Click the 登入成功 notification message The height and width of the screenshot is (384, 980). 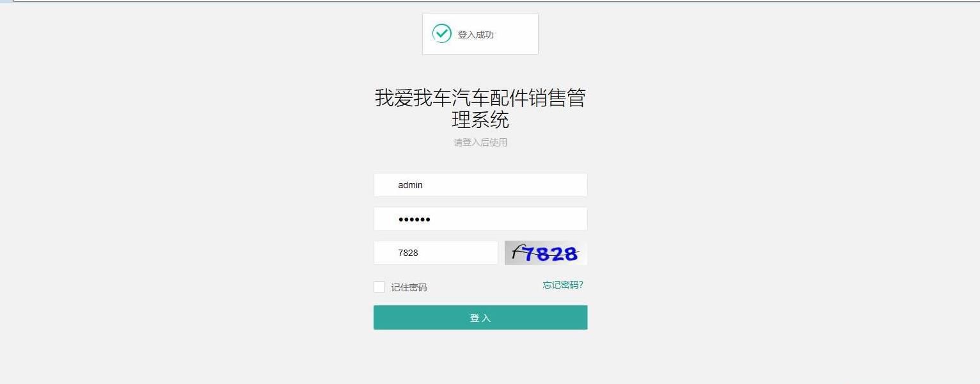coord(475,35)
